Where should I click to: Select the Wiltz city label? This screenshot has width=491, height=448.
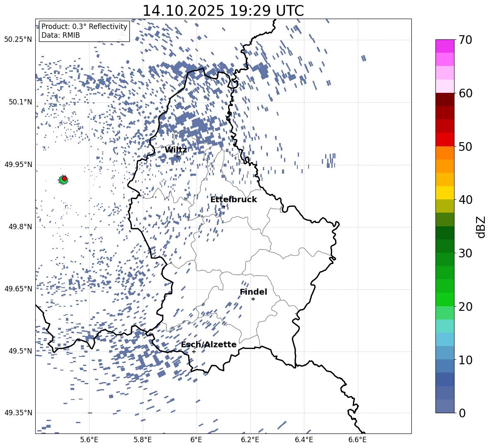176,150
